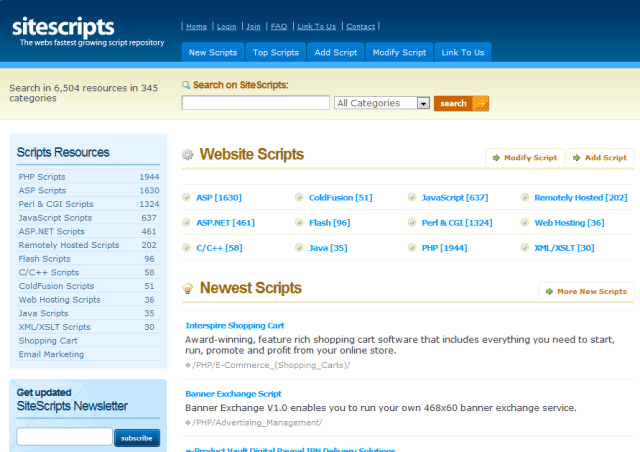The width and height of the screenshot is (640, 452).
Task: Click the orange arrow on the search button
Action: point(481,104)
